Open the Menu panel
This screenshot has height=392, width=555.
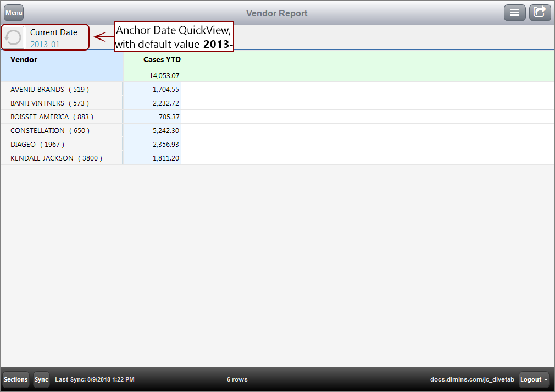[x=13, y=12]
